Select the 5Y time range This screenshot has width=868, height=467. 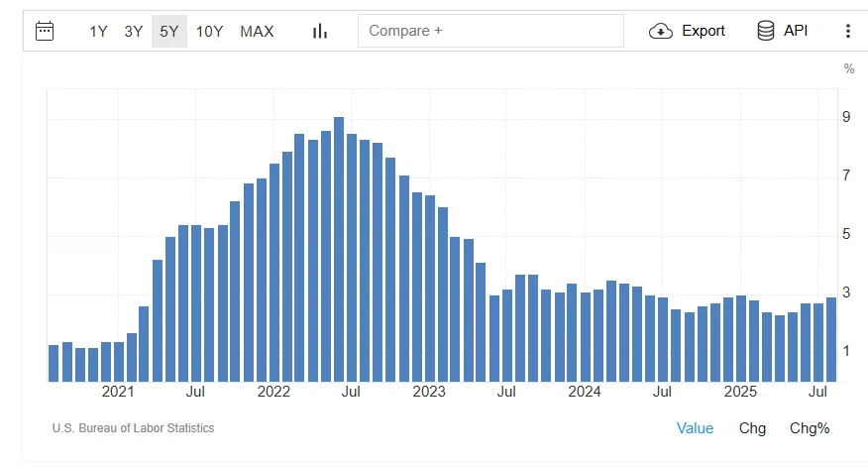click(169, 31)
